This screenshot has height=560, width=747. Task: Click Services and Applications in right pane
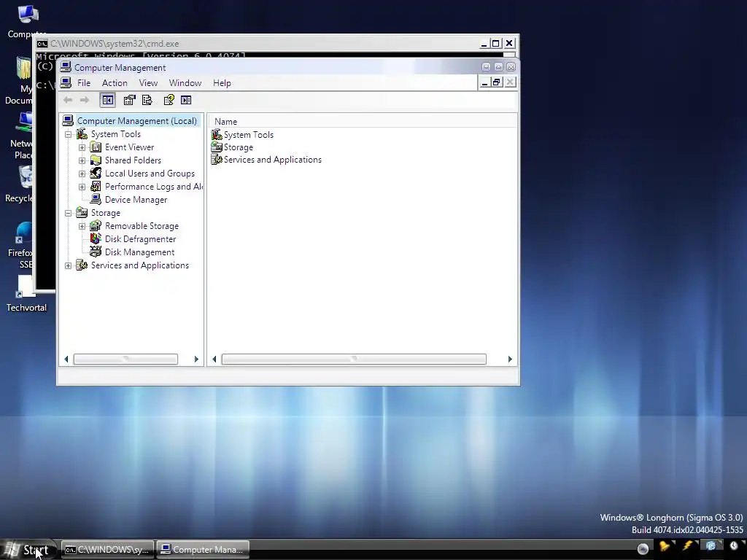click(273, 160)
